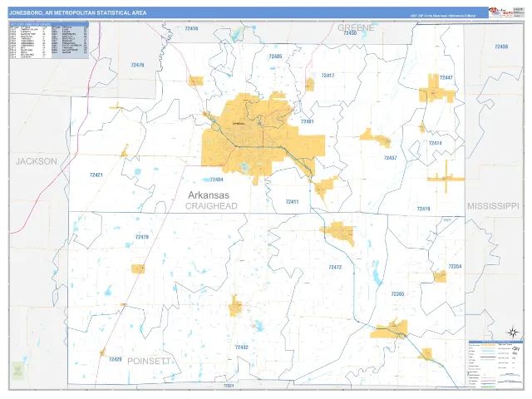
Task: Click the compass rose icon
Action: pos(513,332)
